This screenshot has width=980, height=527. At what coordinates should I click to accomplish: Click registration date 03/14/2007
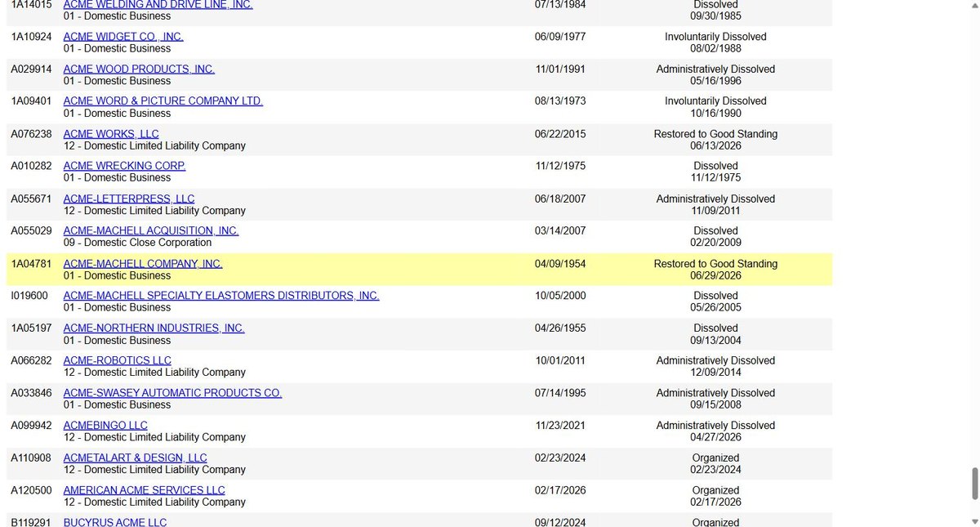point(560,231)
